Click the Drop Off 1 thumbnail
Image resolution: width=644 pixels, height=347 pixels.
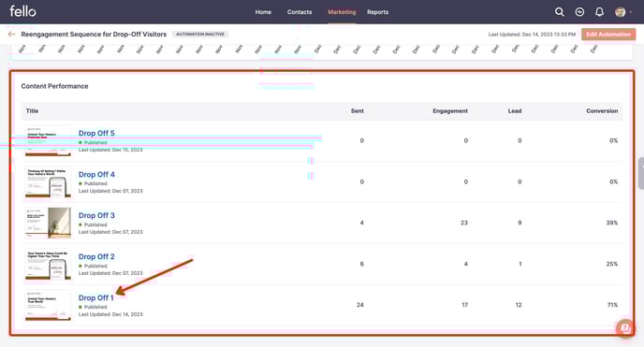click(48, 305)
